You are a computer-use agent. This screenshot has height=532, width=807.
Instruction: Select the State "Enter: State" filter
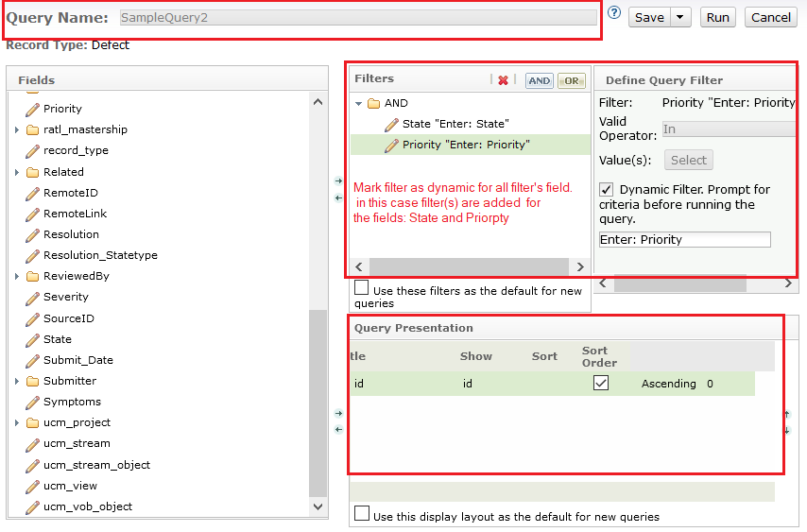pos(455,124)
